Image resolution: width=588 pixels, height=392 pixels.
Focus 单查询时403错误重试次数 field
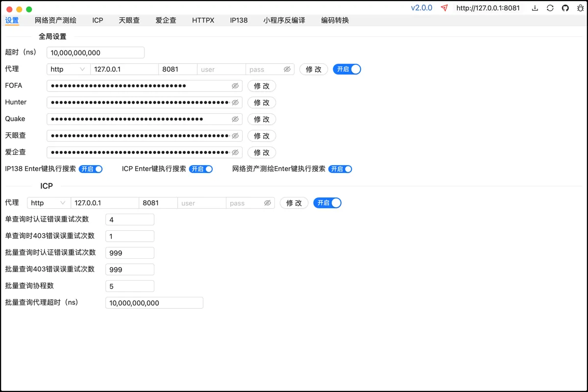point(130,236)
